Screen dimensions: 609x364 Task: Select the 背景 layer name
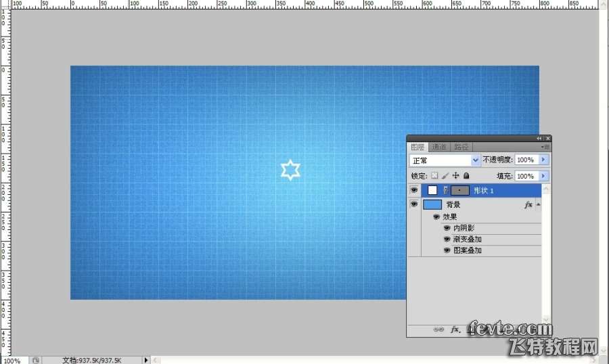453,204
